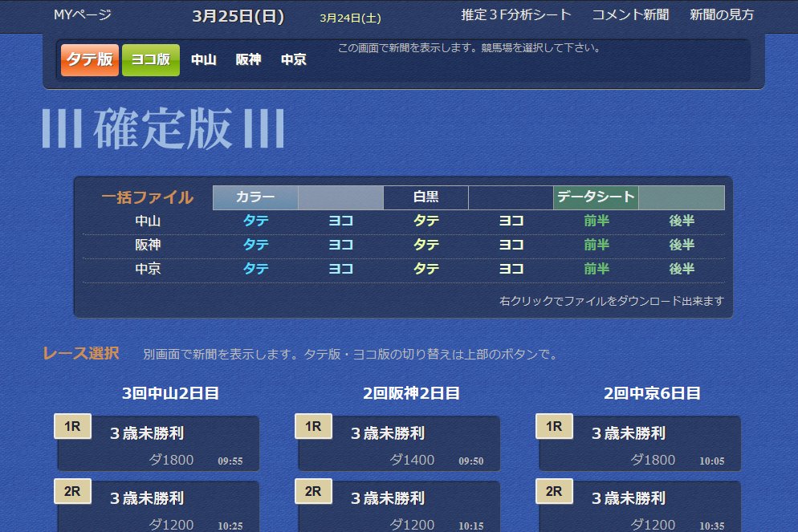Open 阪神 白黒 ヨコ file

(511, 245)
